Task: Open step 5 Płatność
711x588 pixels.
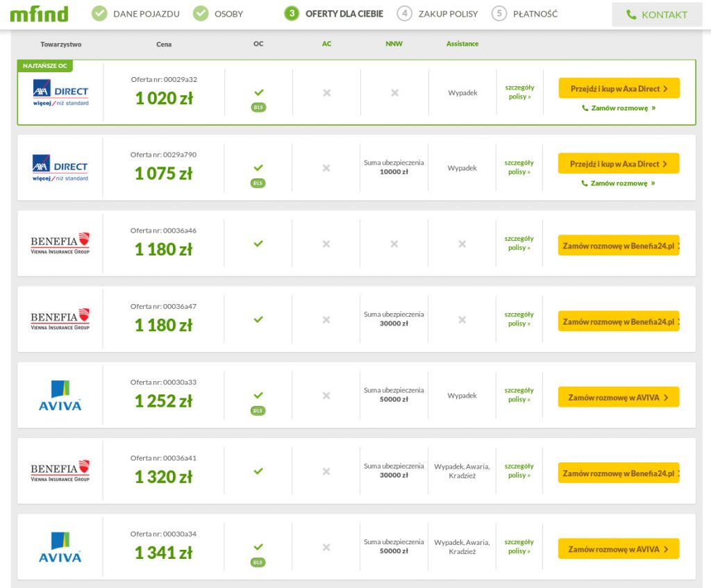Action: coord(525,14)
